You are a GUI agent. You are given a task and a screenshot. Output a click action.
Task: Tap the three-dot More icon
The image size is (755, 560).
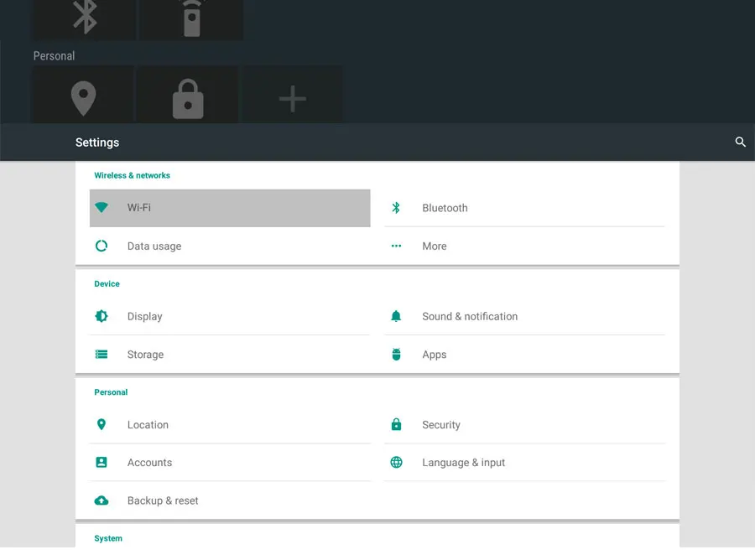coord(396,246)
